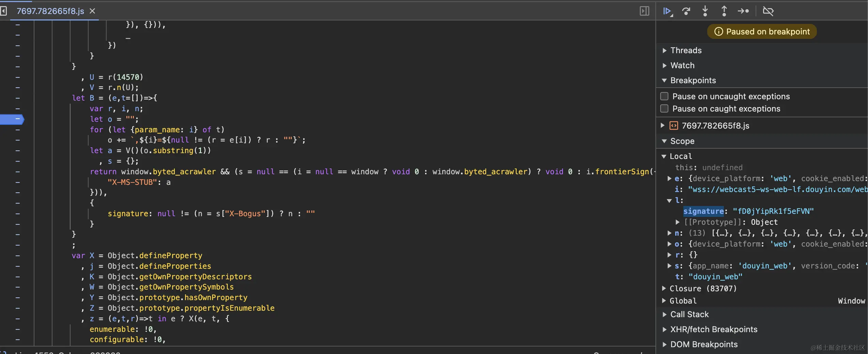This screenshot has height=354, width=868.
Task: Click the 'this: undefined' scope entry
Action: 709,167
